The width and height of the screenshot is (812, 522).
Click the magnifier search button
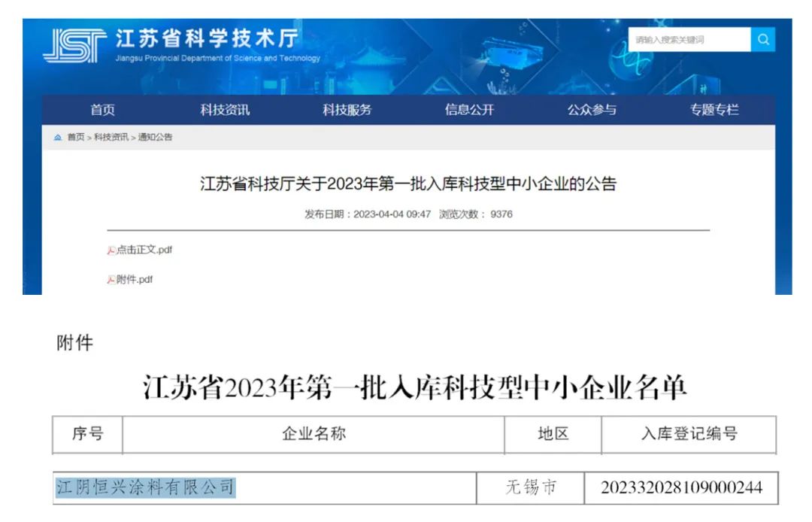coord(762,40)
